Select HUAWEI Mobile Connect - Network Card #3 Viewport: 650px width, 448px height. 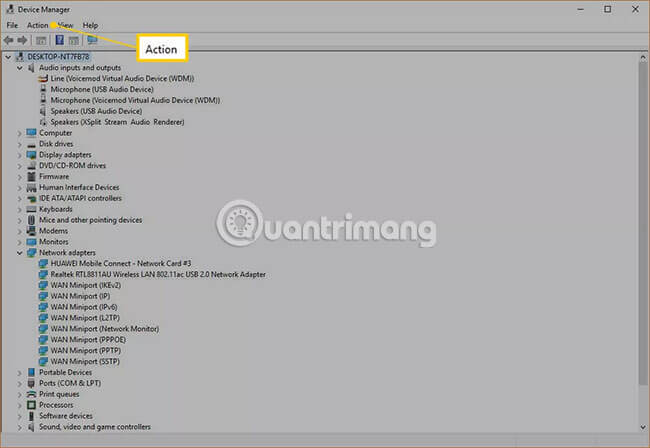tap(121, 263)
